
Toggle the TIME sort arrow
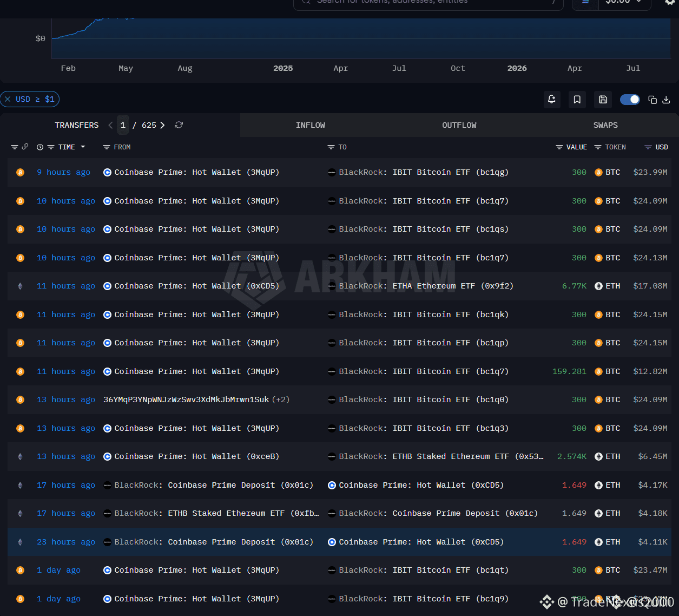[x=83, y=147]
